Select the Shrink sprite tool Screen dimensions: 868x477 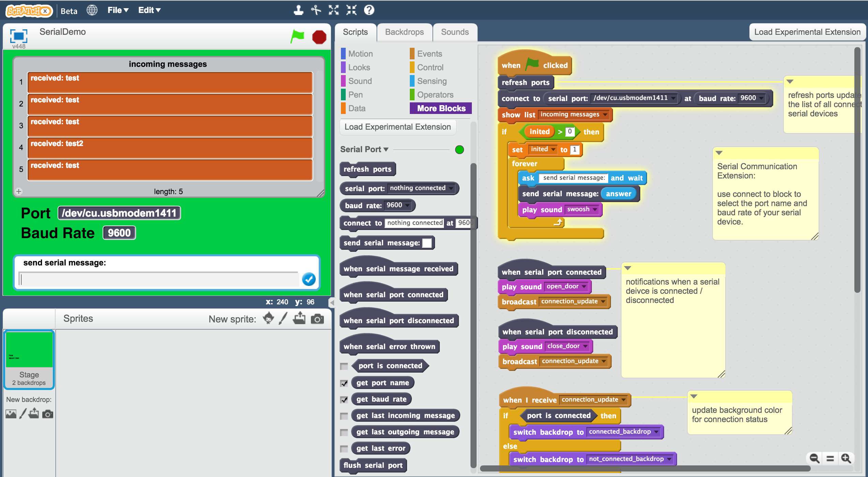pos(351,10)
